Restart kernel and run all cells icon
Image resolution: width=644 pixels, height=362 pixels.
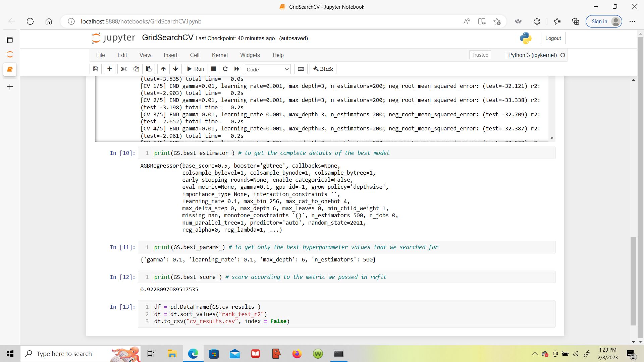click(237, 69)
